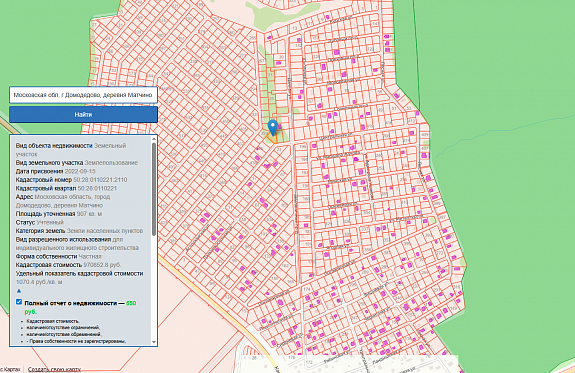This screenshot has height=373, width=575.
Task: Select the unit value '1070.4 руб./кв. м'
Action: click(39, 282)
